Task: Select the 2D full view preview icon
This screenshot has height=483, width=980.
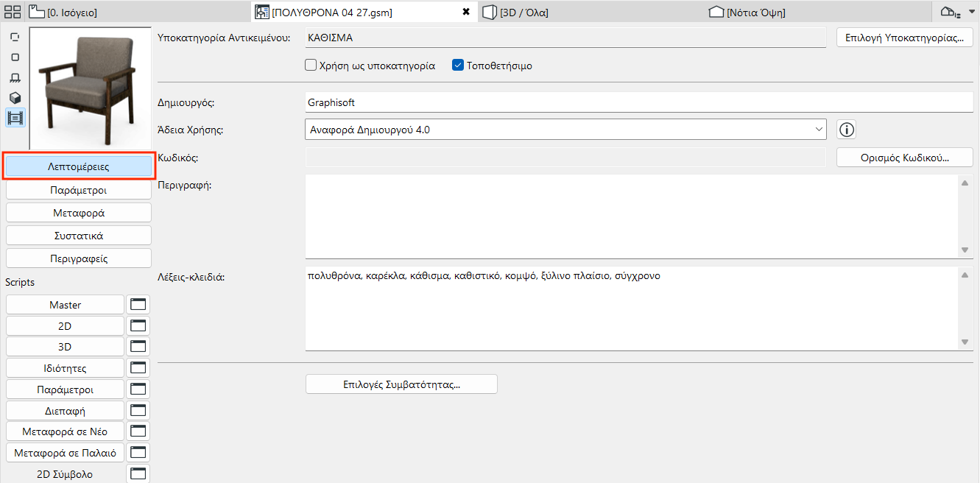Action: 15,57
